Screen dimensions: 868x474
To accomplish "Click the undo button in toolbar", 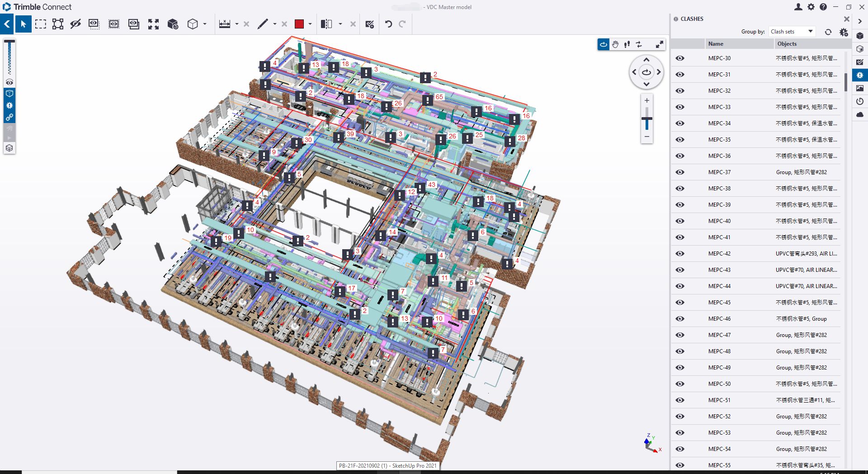I will click(388, 24).
